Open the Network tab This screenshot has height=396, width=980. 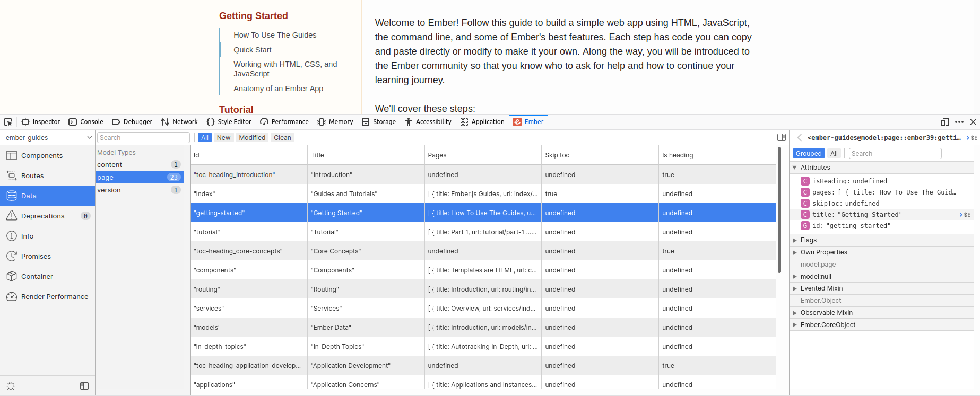pos(179,122)
